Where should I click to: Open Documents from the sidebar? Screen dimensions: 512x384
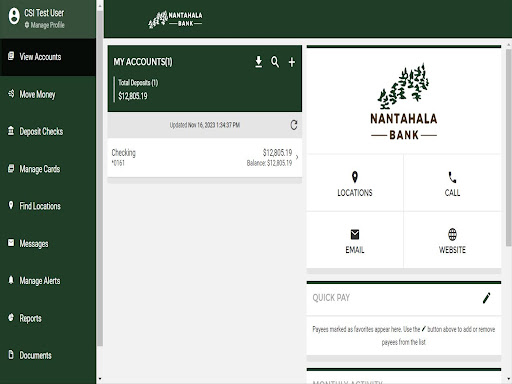(48, 355)
